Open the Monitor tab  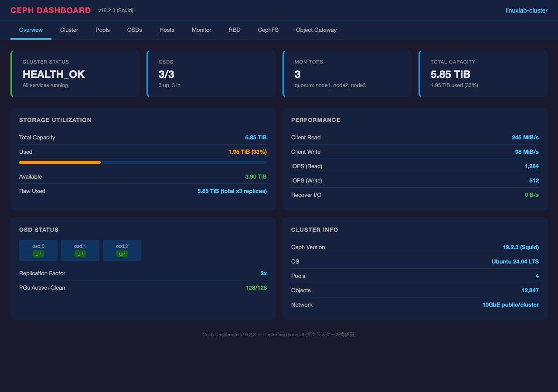(x=201, y=30)
